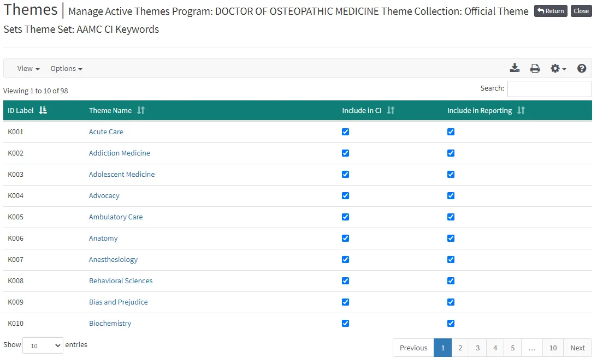Image resolution: width=597 pixels, height=364 pixels.
Task: Toggle Include in Reporting for Addiction Medicine
Action: pyautogui.click(x=451, y=153)
